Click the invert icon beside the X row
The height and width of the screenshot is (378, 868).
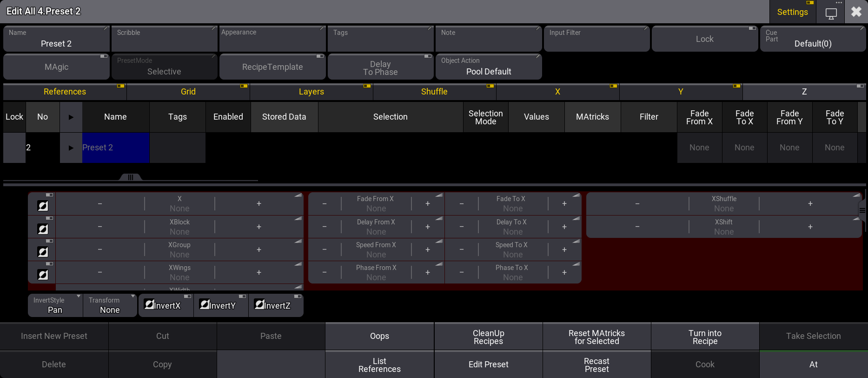(43, 206)
